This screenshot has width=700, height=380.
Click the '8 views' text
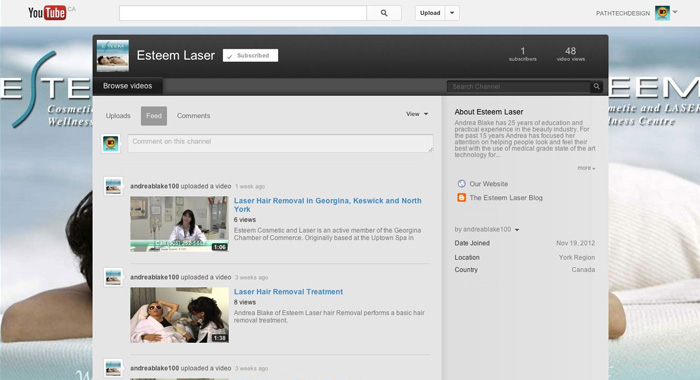(245, 302)
